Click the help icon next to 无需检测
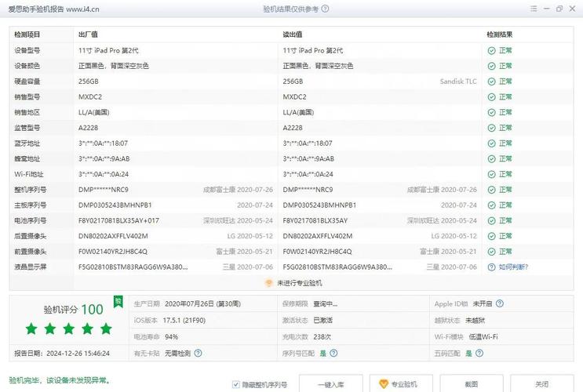Screen dimensions: 583x392 coord(199,353)
